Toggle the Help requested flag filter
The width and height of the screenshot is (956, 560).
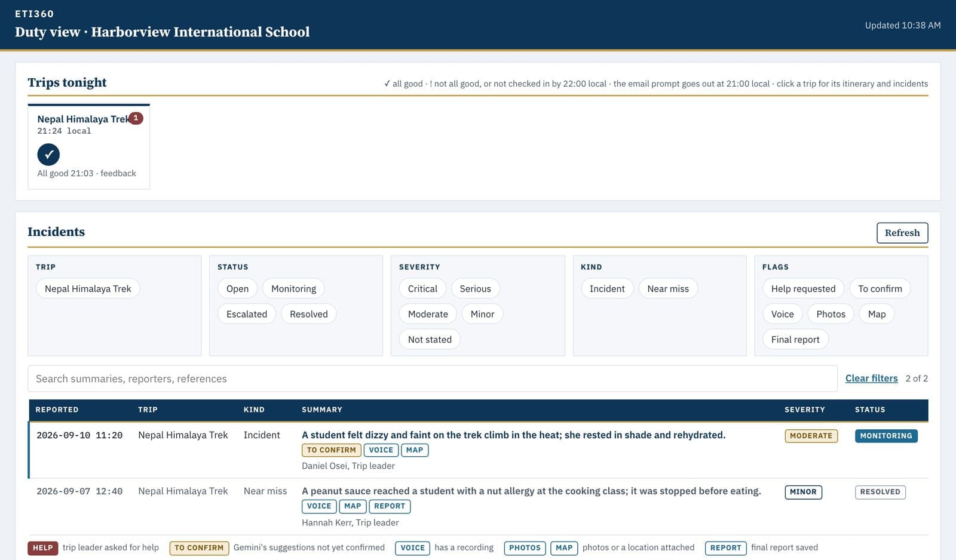click(x=803, y=288)
